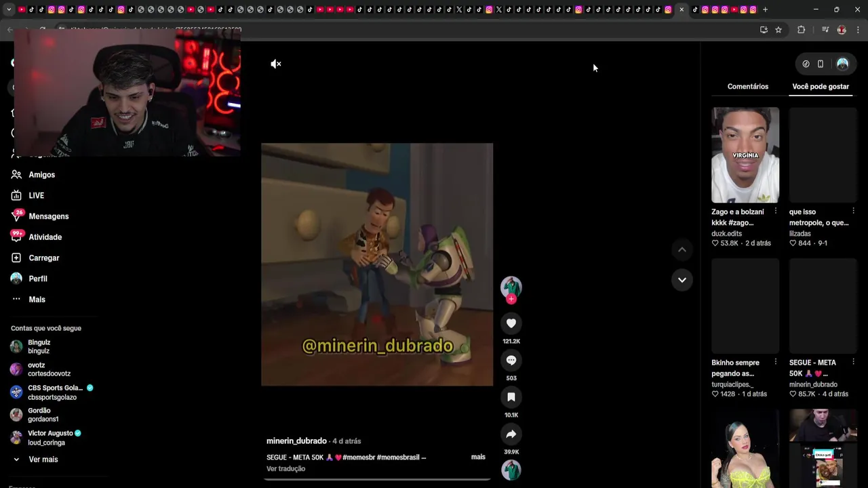Open the turquiaclipes._ author link
This screenshot has width=868, height=488.
coord(732,384)
